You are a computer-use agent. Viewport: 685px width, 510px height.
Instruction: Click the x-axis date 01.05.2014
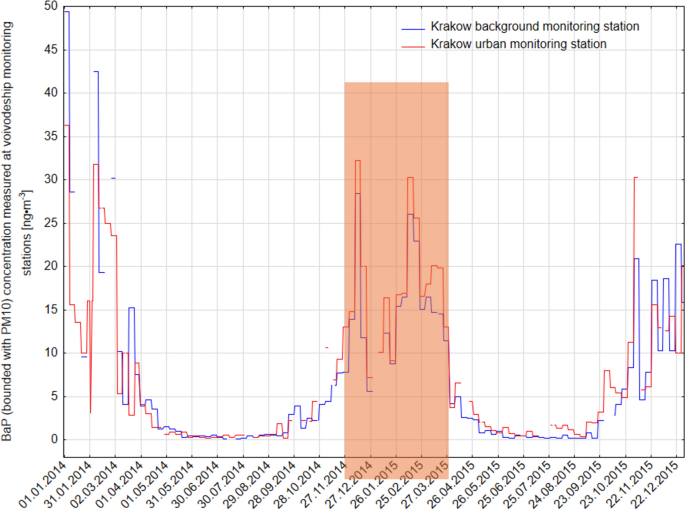[145, 485]
